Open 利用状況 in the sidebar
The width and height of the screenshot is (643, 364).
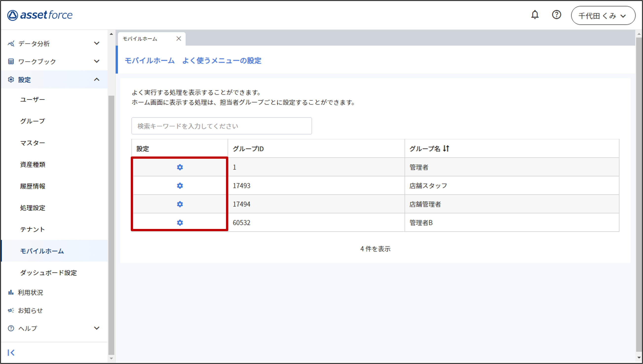[30, 292]
